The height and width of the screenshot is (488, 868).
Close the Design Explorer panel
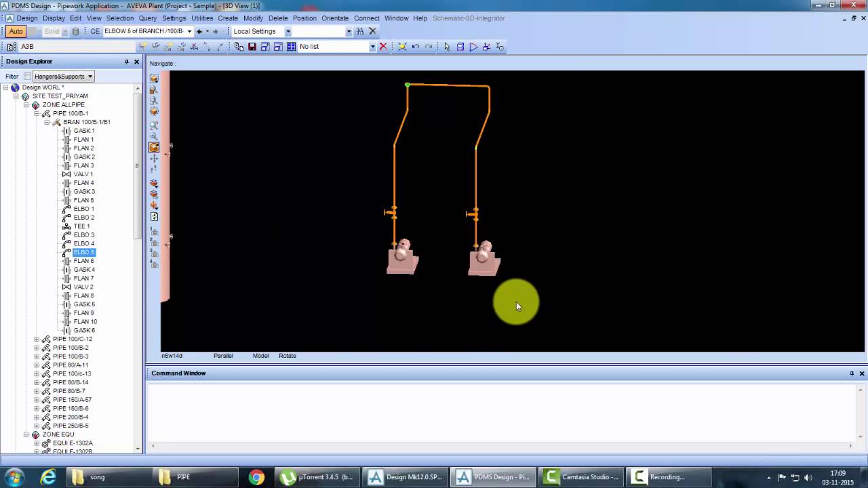(136, 62)
